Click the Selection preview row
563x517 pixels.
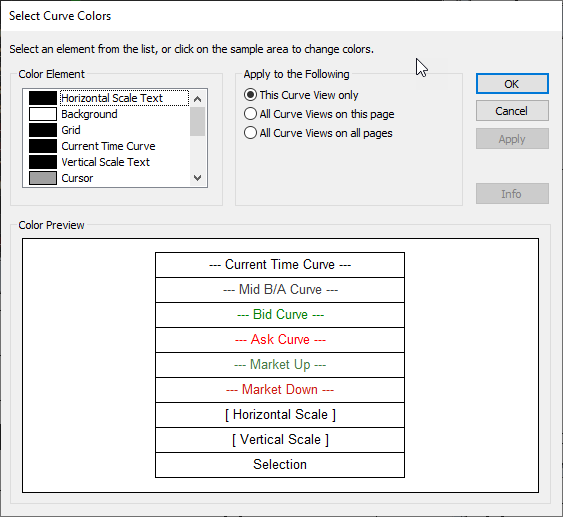pos(280,465)
